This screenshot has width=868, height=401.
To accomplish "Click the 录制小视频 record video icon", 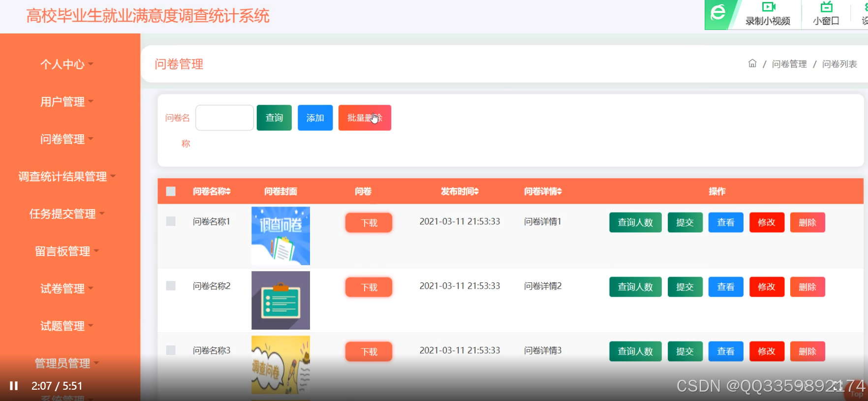I will (768, 7).
